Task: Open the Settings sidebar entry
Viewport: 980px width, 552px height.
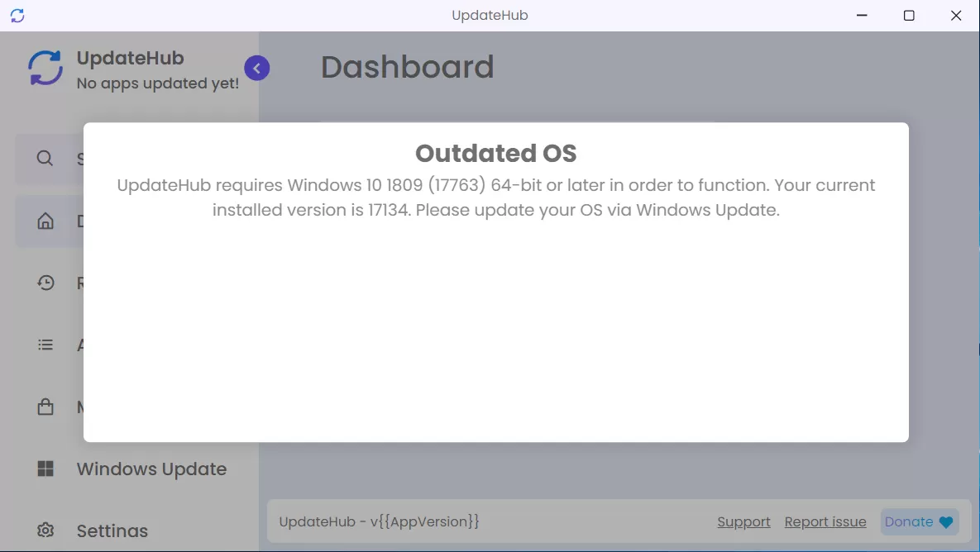Action: coord(112,531)
